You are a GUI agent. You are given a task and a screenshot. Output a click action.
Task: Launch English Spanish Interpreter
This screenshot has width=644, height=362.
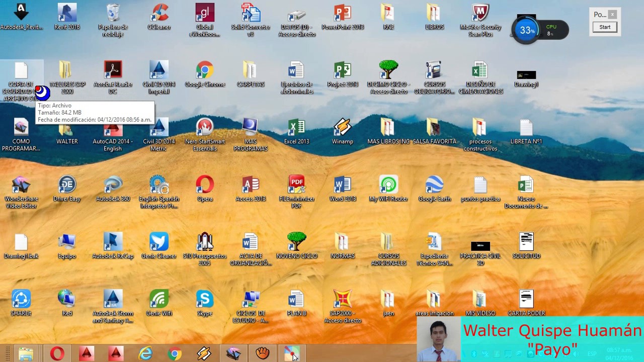(x=159, y=192)
